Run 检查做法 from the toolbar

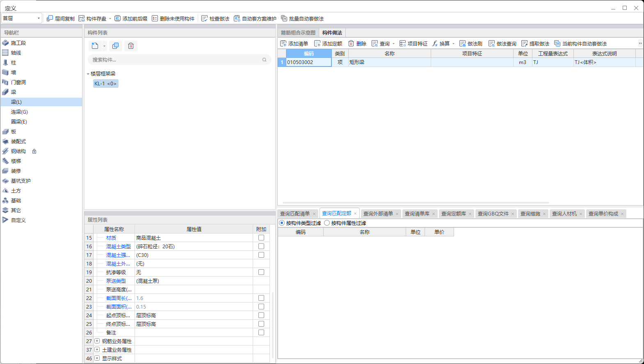[x=215, y=18]
